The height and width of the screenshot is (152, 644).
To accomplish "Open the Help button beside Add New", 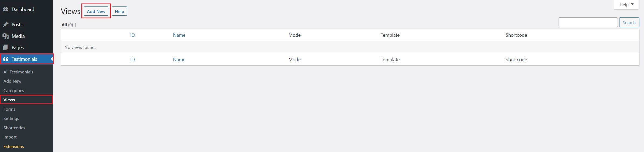I will point(119,11).
